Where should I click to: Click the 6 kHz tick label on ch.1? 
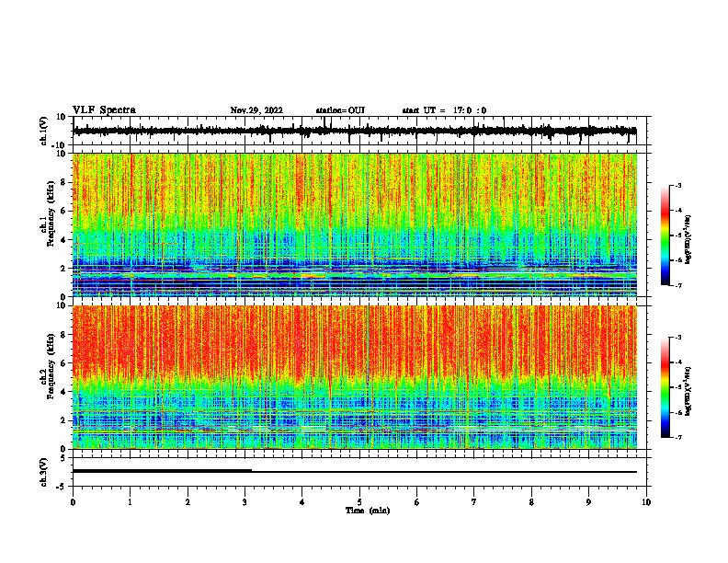63,212
